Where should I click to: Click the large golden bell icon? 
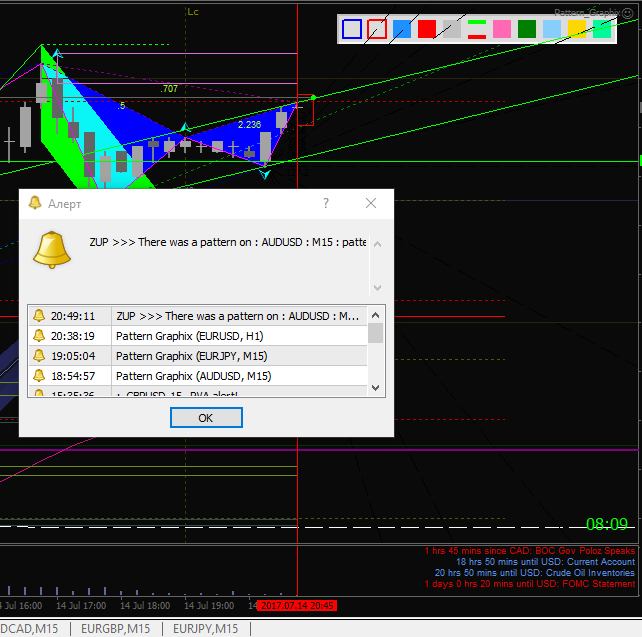pyautogui.click(x=52, y=250)
